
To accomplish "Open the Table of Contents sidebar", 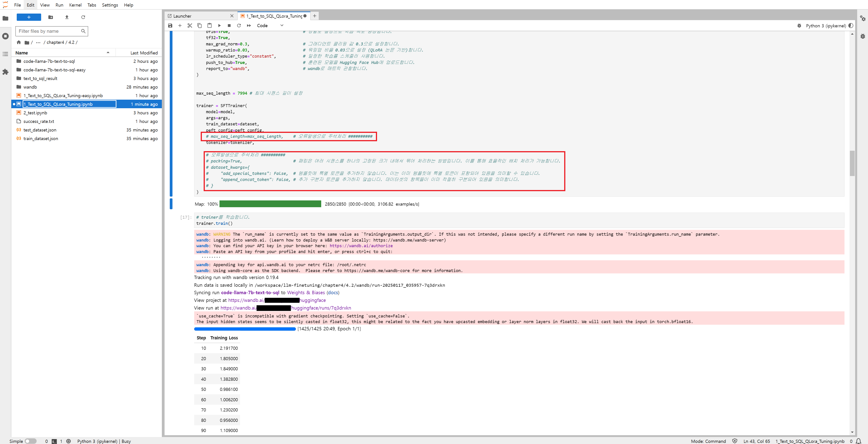I will 5,54.
